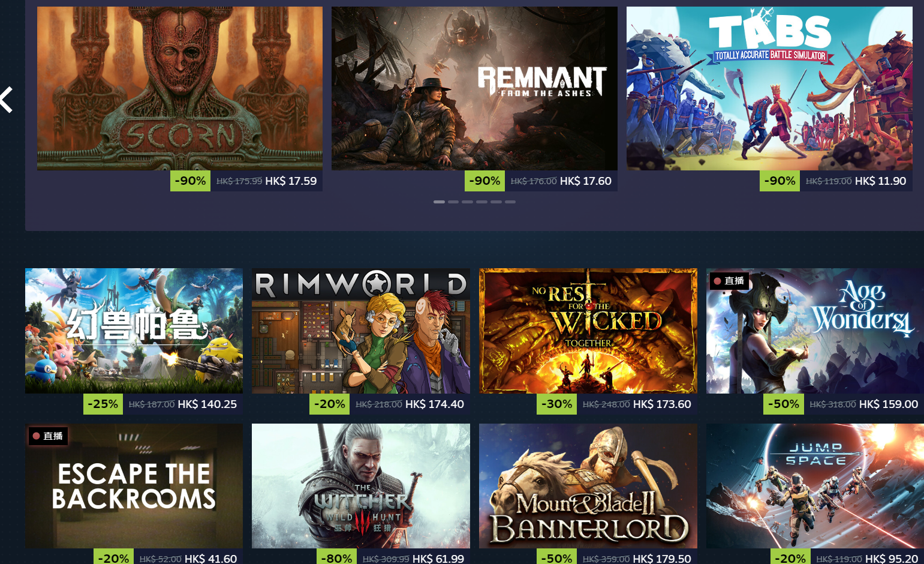Open Mount & Blade II Bannerlord capsule

(588, 486)
